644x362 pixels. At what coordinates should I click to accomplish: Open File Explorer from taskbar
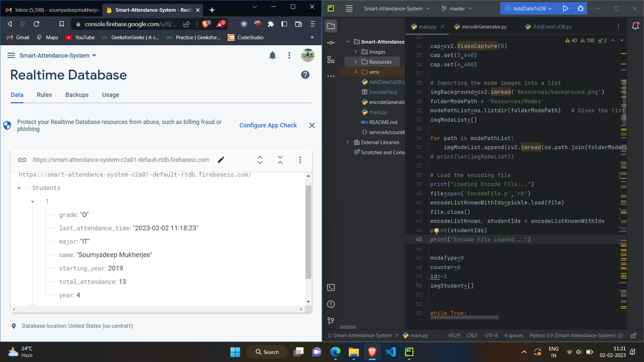(354, 352)
